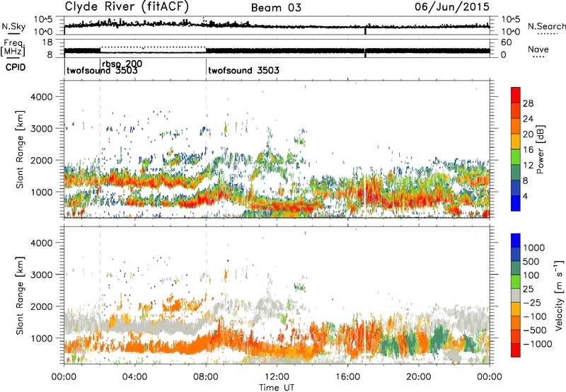The width and height of the screenshot is (566, 392).
Task: Click the '20:00' time axis tick label
Action: 418,377
